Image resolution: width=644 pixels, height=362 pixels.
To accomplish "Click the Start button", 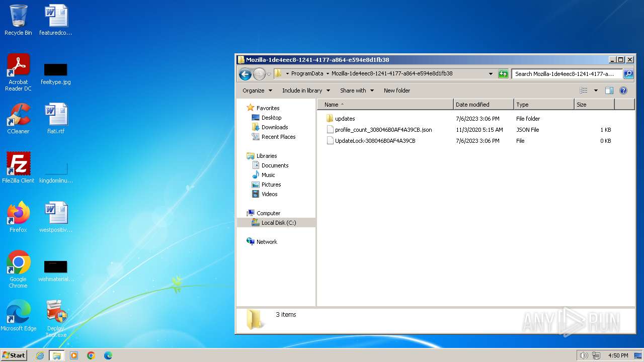I will pyautogui.click(x=14, y=355).
